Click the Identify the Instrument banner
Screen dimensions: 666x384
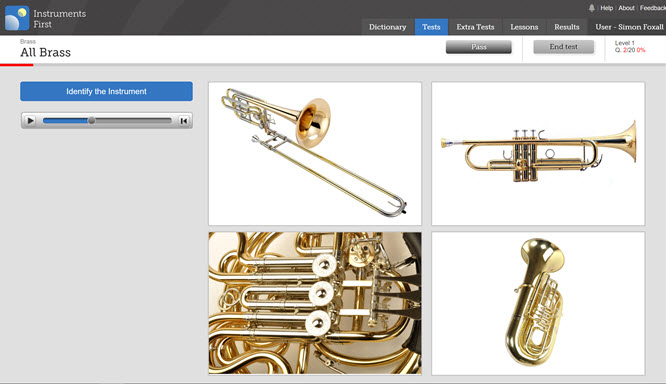click(x=106, y=91)
